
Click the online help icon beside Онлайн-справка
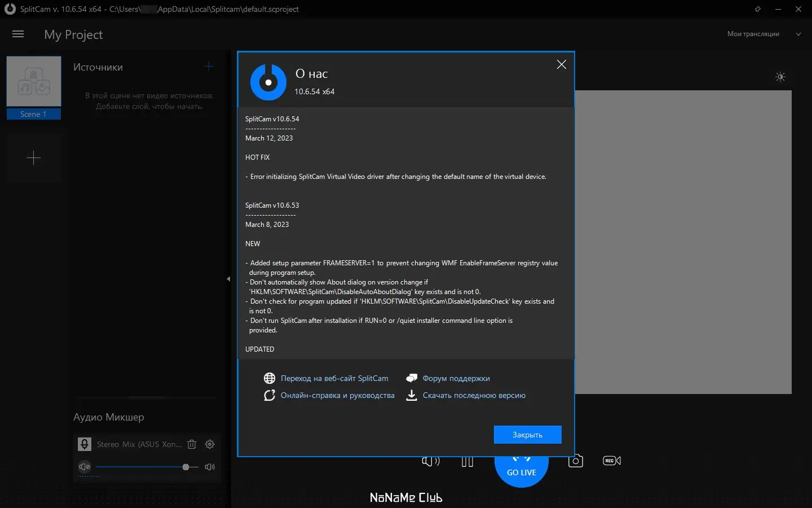coord(270,395)
